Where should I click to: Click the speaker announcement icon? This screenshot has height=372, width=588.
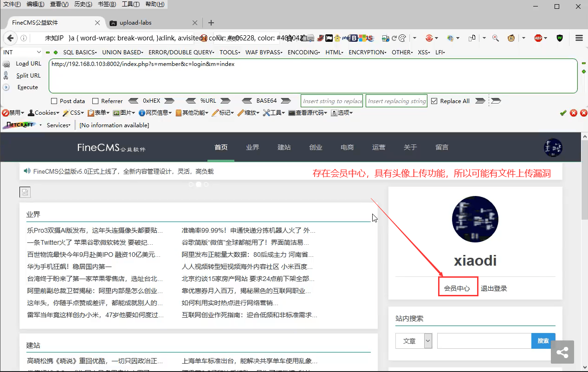(27, 171)
